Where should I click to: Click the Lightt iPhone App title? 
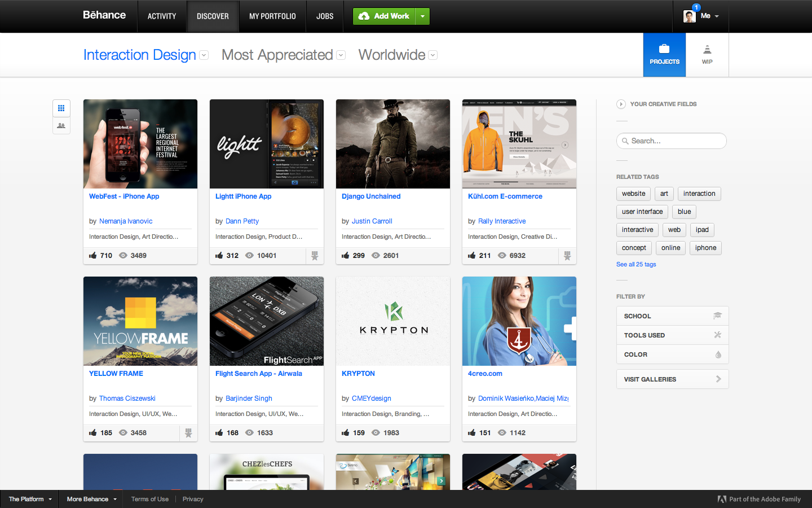[243, 196]
